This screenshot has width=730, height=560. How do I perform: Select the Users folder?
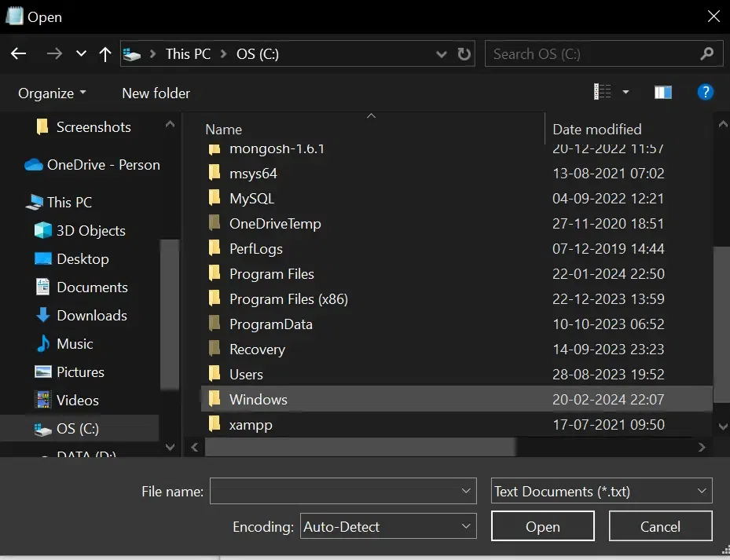tap(246, 375)
